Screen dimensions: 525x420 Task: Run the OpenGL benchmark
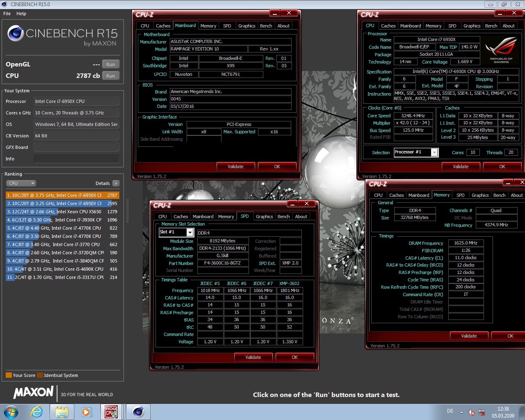click(110, 64)
